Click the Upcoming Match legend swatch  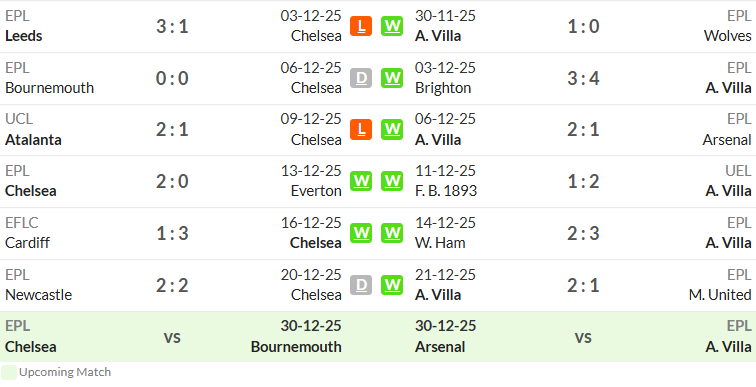9,373
